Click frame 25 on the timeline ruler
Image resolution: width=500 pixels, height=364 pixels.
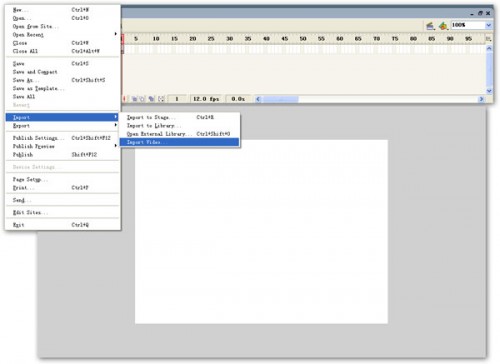211,39
